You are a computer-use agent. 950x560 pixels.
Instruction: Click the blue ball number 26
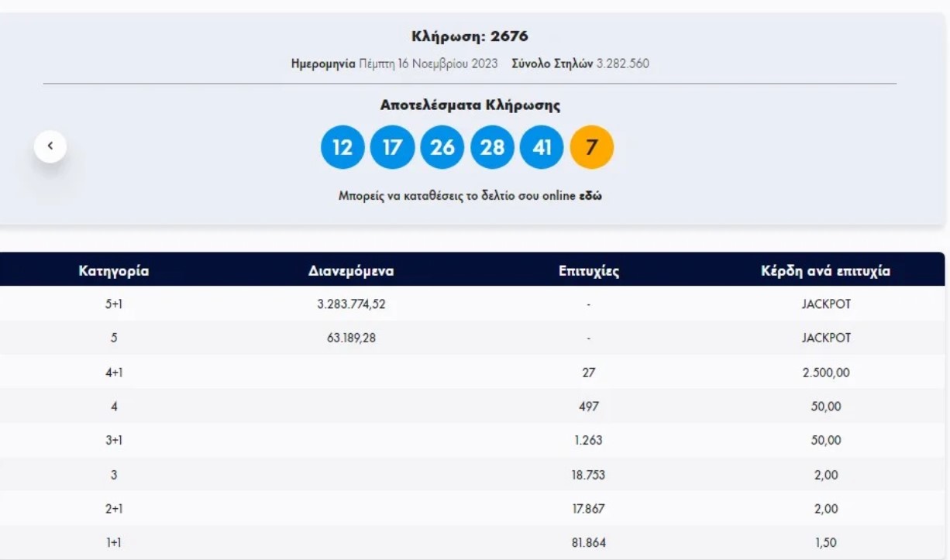tap(442, 147)
